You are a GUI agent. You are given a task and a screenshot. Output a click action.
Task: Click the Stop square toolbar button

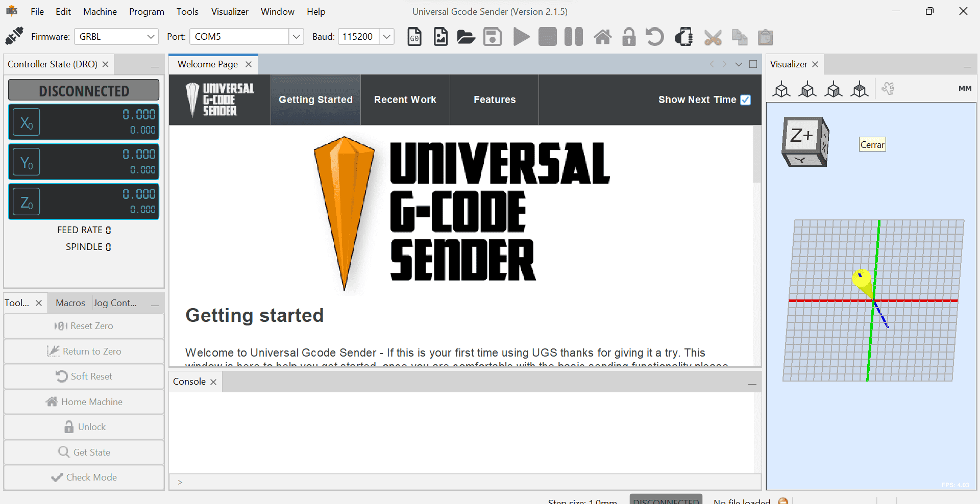pos(548,37)
